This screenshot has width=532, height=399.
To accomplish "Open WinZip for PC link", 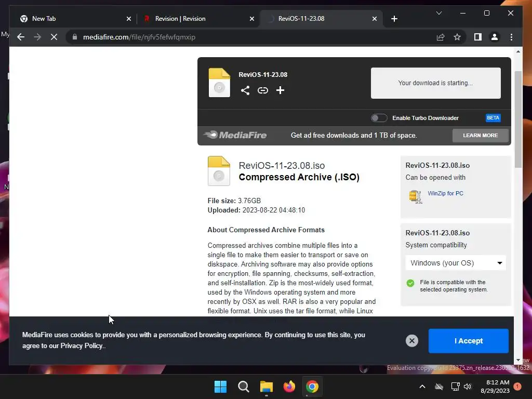I will 445,193.
